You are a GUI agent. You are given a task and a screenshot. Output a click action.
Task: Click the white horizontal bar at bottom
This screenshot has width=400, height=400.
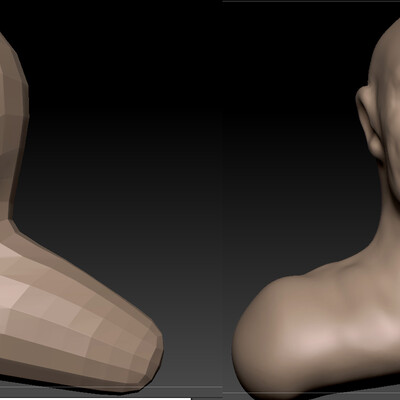96,399
